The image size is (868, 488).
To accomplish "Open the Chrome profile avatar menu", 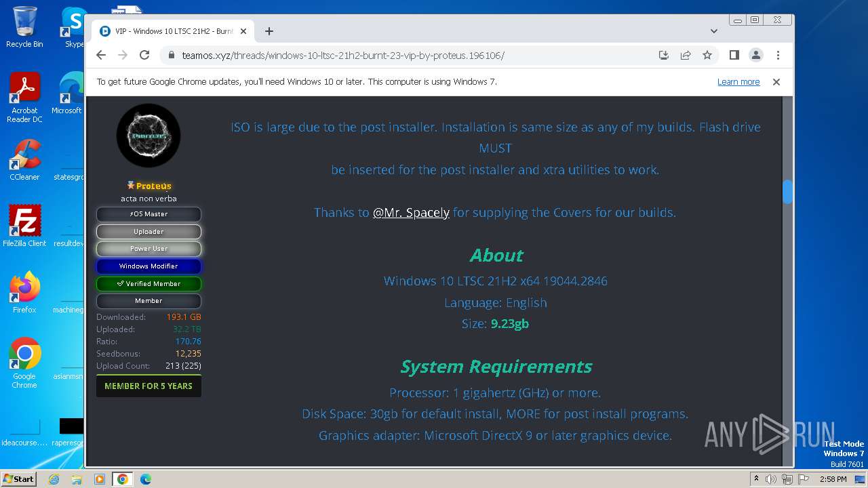I will [x=756, y=56].
